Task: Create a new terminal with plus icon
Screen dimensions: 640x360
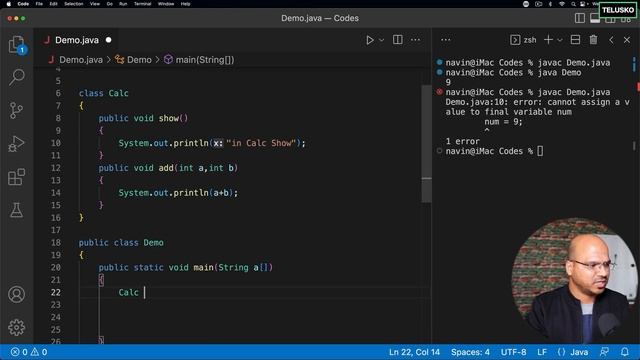Action: (x=549, y=40)
